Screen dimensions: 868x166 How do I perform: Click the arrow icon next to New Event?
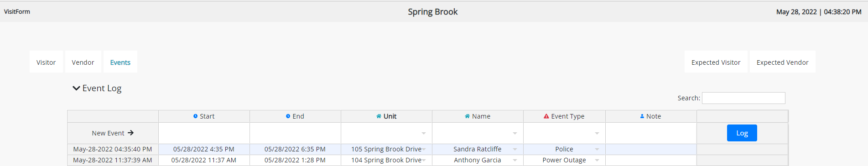tap(131, 133)
